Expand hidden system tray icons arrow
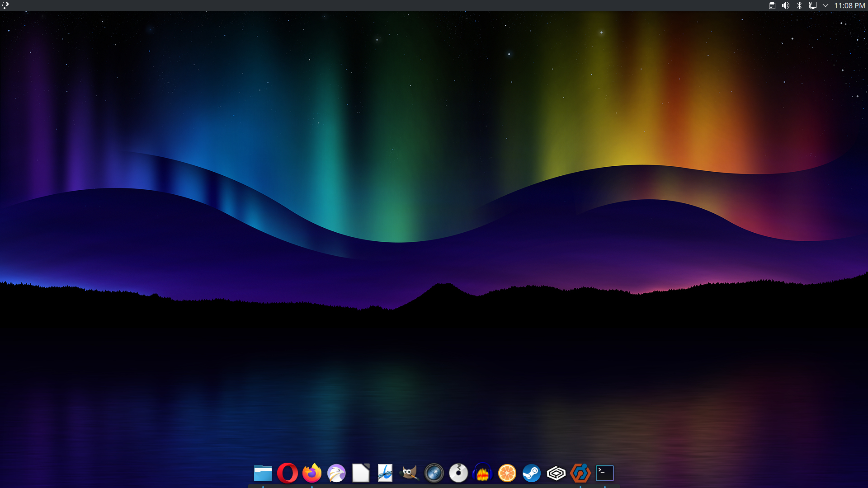Image resolution: width=868 pixels, height=488 pixels. pyautogui.click(x=826, y=5)
